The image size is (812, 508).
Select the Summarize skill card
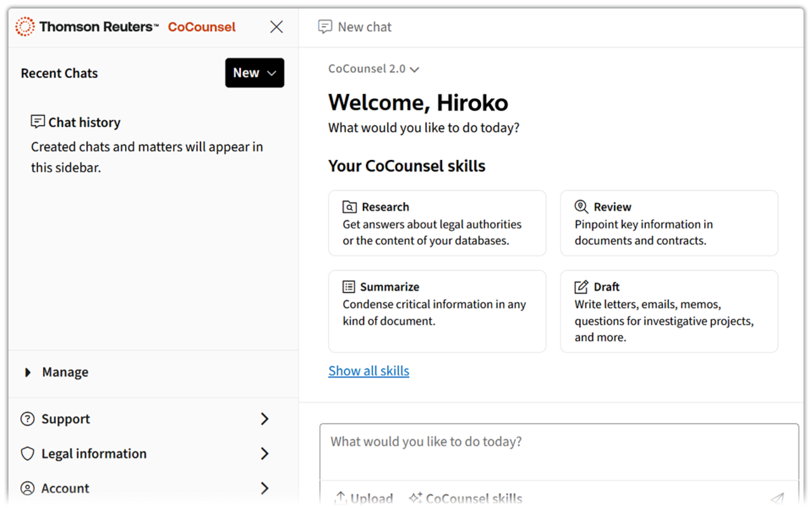click(437, 311)
